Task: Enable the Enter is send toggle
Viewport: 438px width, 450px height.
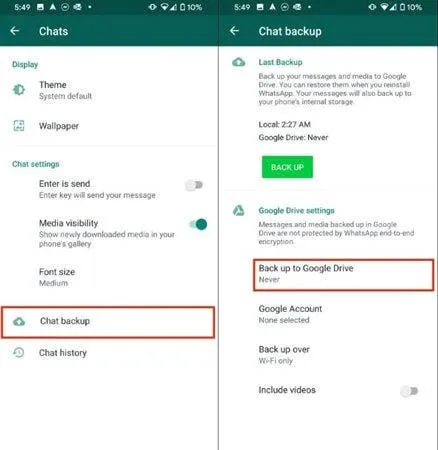Action: point(194,185)
